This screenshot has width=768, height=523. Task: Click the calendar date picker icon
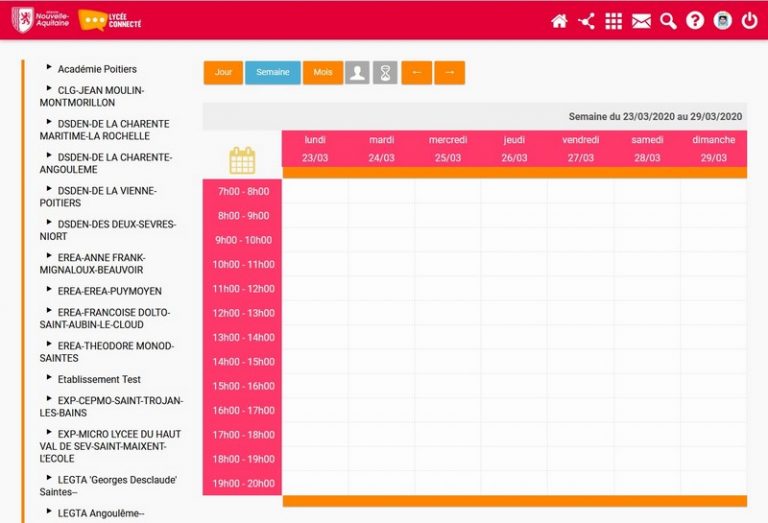[242, 160]
